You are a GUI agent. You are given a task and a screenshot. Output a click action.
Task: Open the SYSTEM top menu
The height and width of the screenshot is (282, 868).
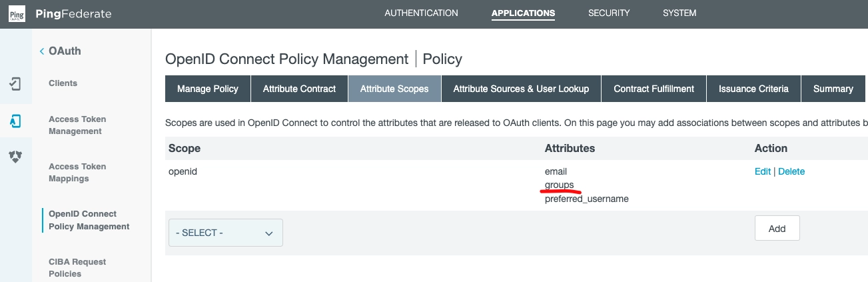(679, 13)
